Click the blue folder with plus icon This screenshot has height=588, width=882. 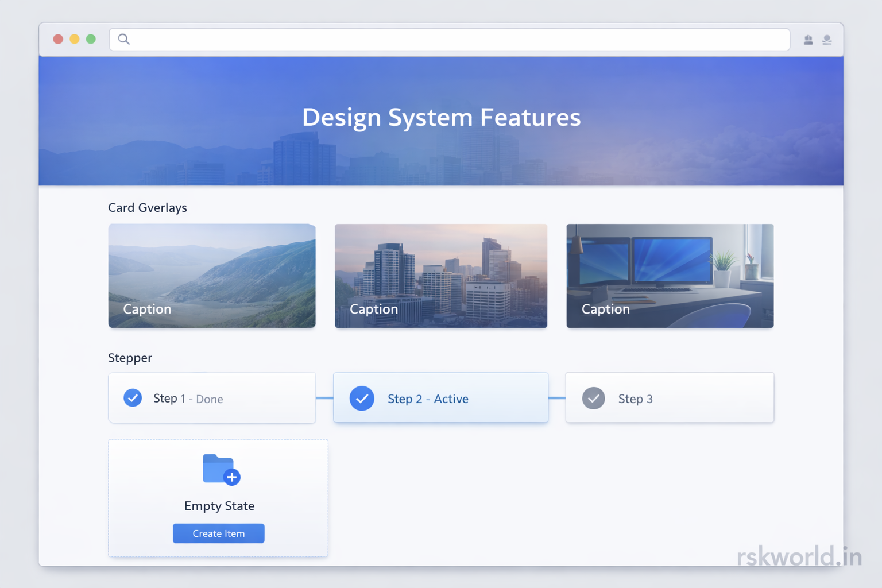(x=218, y=469)
